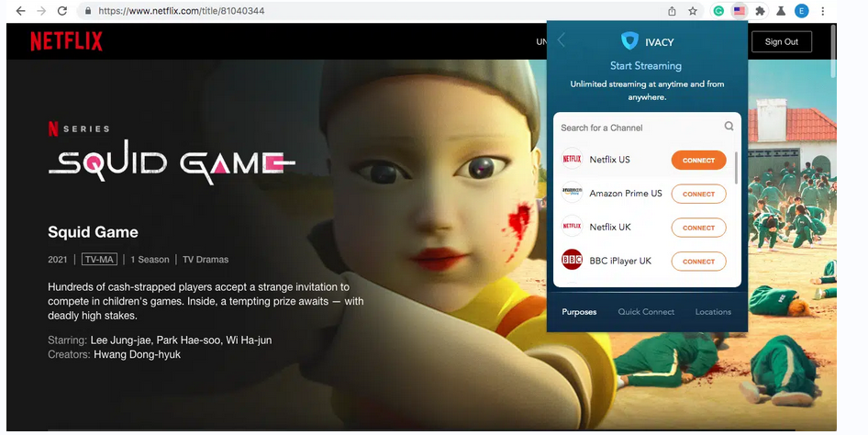Click the 'Netflix US' channel name
This screenshot has width=868, height=435.
point(609,160)
